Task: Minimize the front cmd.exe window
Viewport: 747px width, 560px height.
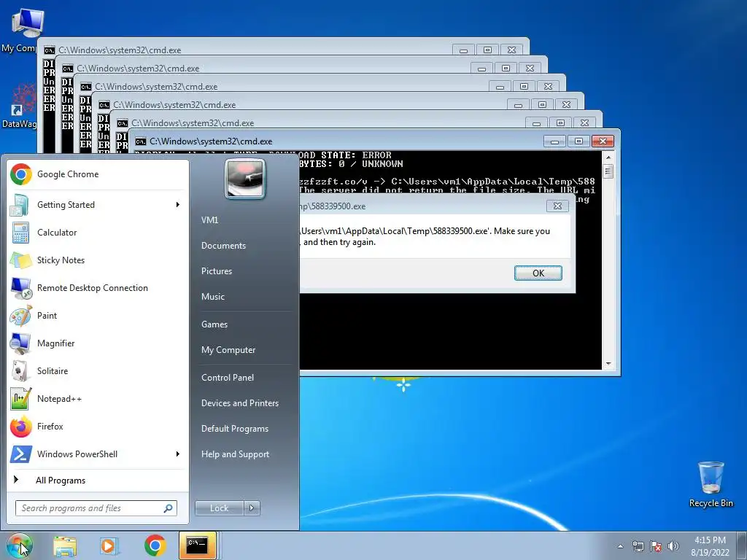Action: (x=554, y=141)
